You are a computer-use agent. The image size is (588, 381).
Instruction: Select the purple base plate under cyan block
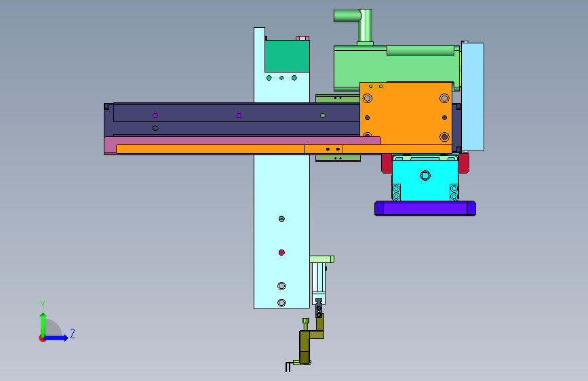tap(425, 208)
